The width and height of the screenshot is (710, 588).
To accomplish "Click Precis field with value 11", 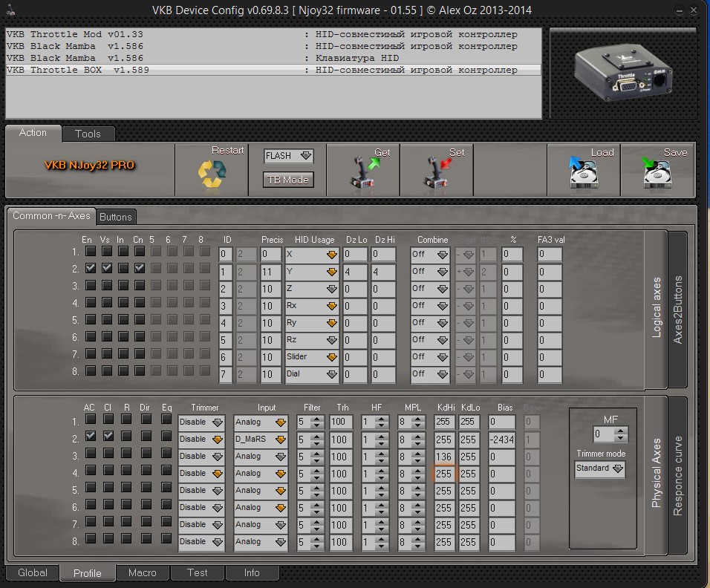I will [270, 272].
